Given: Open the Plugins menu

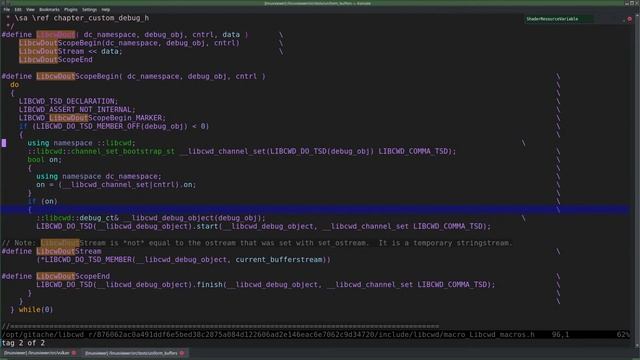Looking at the screenshot, I should 71,9.
